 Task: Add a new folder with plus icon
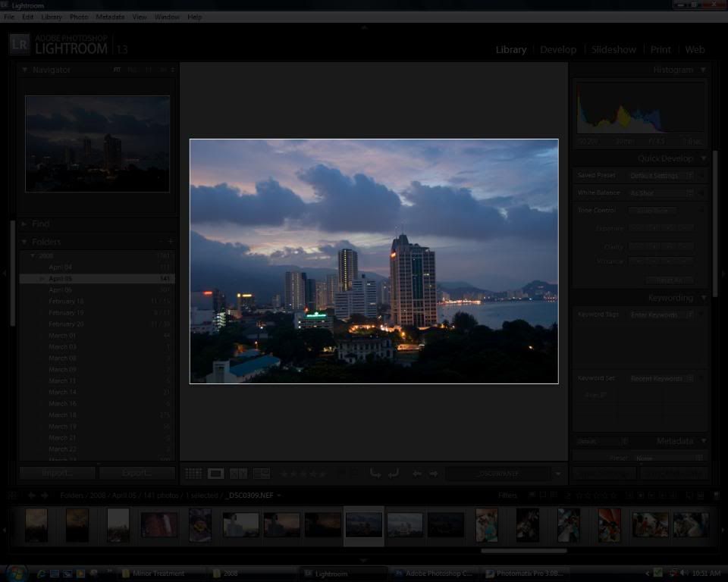click(x=170, y=242)
